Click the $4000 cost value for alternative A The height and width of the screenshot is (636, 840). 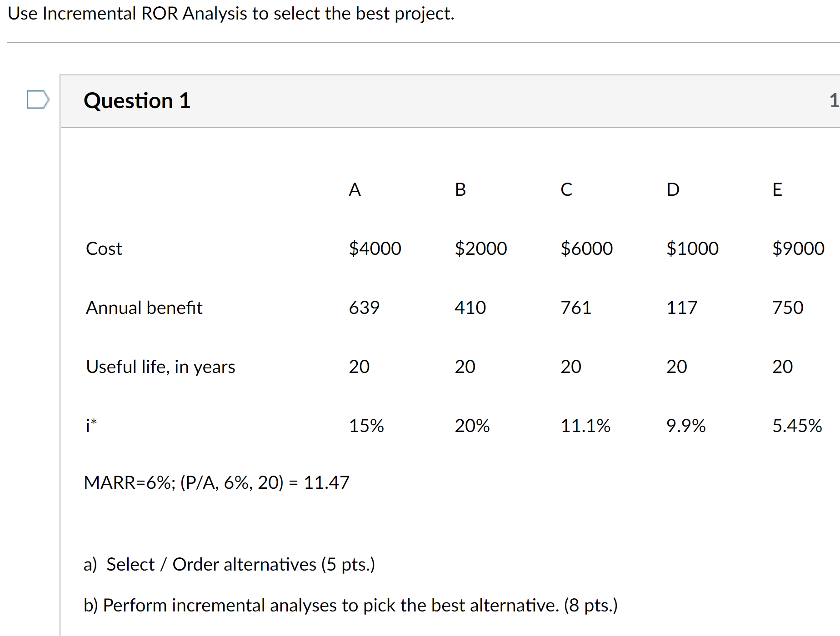(x=375, y=248)
